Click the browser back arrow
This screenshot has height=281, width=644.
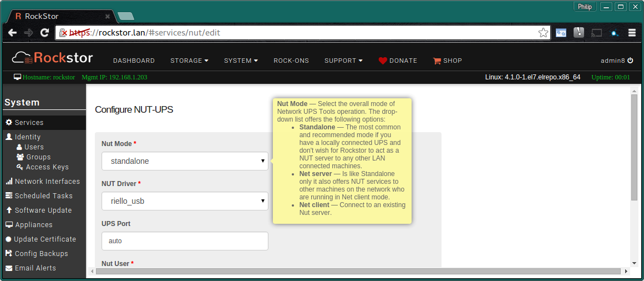click(x=13, y=33)
